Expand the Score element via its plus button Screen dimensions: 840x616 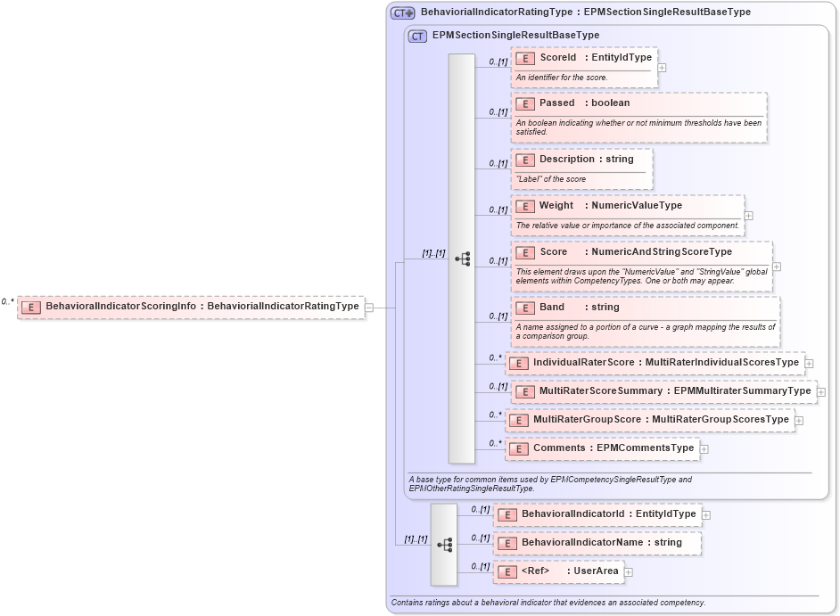coord(776,265)
